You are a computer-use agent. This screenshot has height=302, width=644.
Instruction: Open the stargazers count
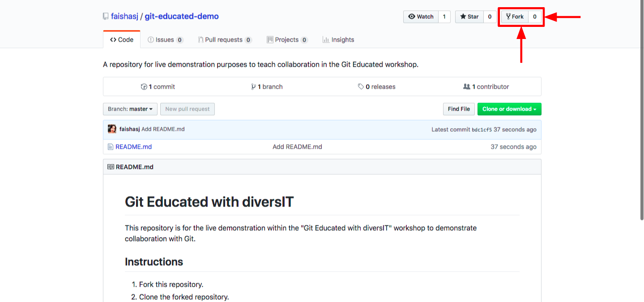click(x=489, y=17)
